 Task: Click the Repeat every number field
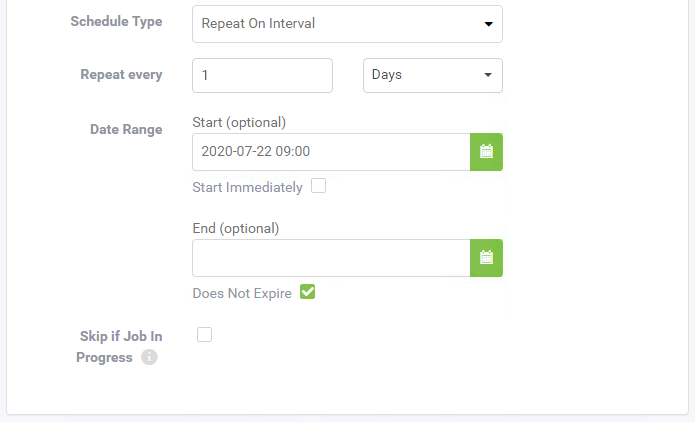click(262, 75)
